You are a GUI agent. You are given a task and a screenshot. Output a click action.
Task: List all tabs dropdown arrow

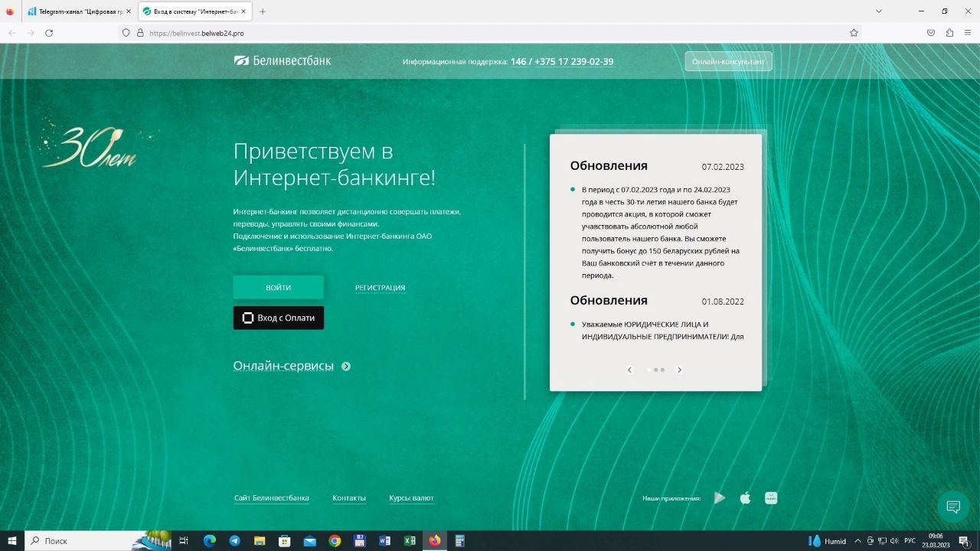879,11
